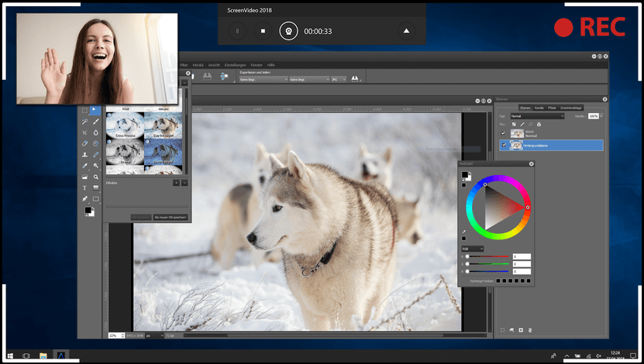Open the Fenster menu
The width and height of the screenshot is (644, 364).
pyautogui.click(x=257, y=65)
